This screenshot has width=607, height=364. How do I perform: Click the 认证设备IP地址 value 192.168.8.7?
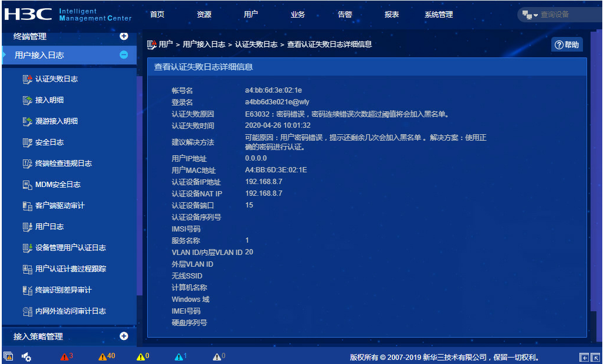pyautogui.click(x=264, y=182)
